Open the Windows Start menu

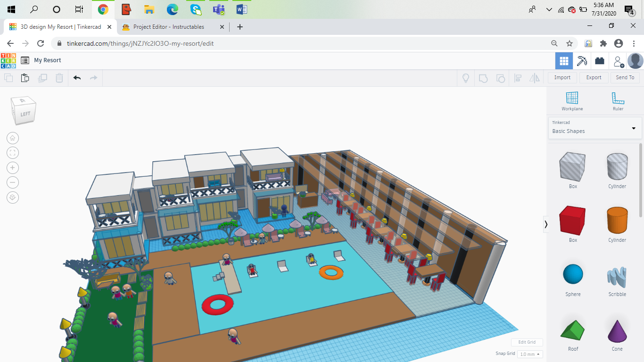(x=11, y=9)
